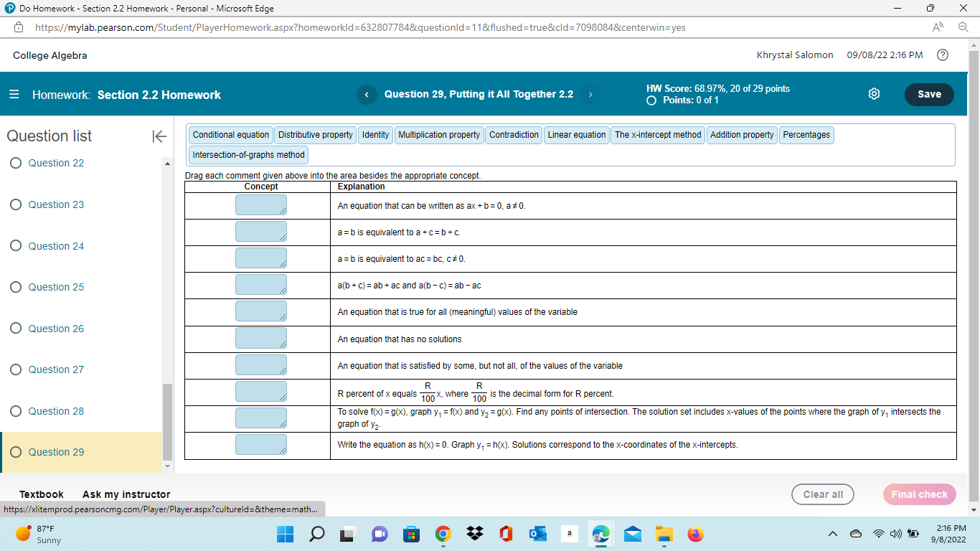Image resolution: width=980 pixels, height=551 pixels.
Task: Open the homework settings gear icon
Action: point(874,93)
